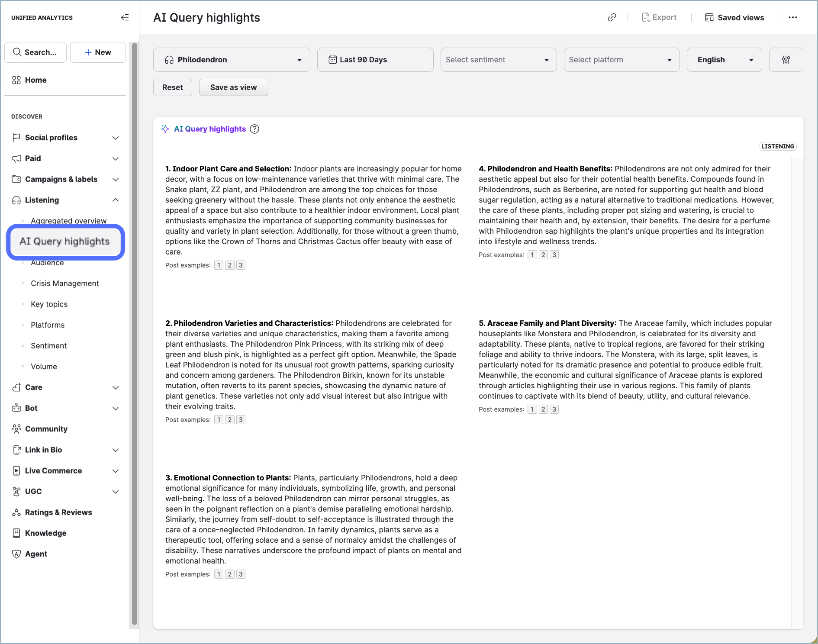The height and width of the screenshot is (644, 818).
Task: Click the more options ellipsis icon
Action: point(792,17)
